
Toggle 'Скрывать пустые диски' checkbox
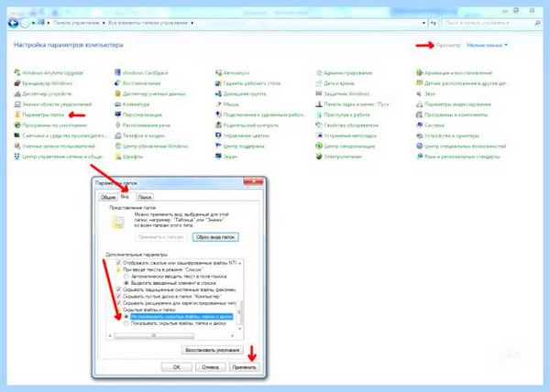click(118, 297)
